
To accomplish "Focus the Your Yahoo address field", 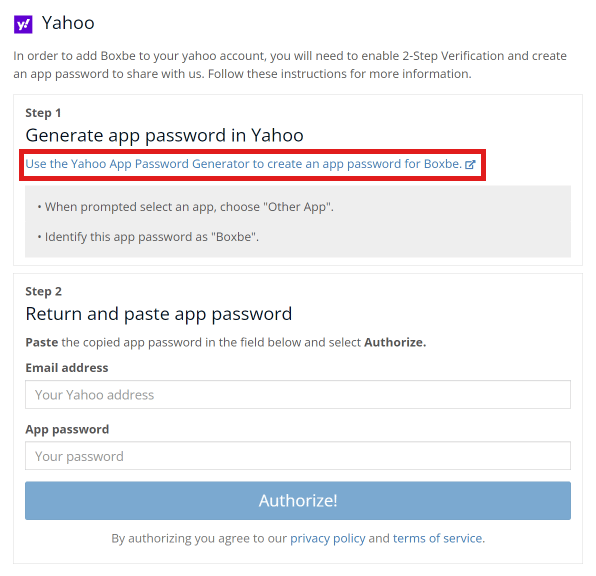I will point(298,395).
